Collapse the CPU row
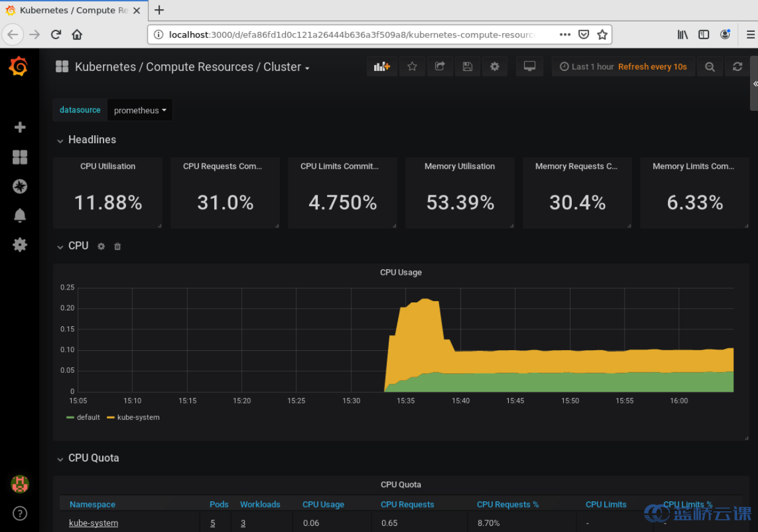The width and height of the screenshot is (758, 532). coord(73,245)
